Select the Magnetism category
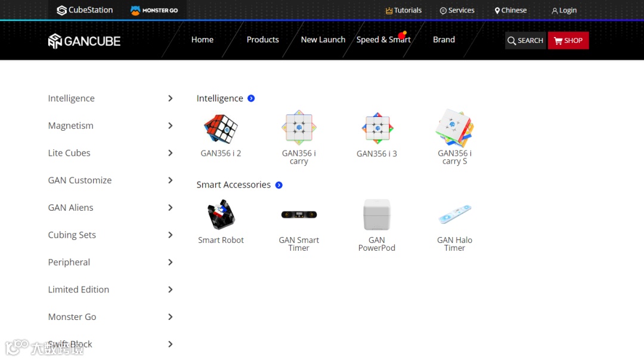The image size is (644, 360). point(70,125)
